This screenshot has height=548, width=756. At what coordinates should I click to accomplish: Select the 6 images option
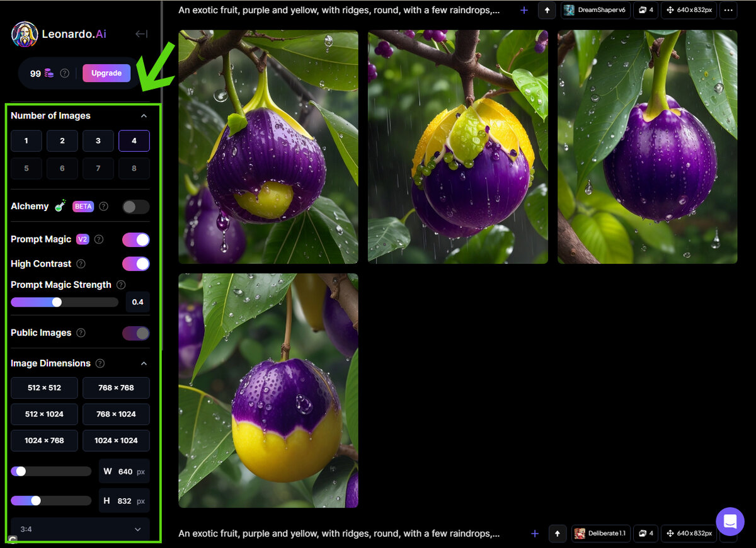(x=62, y=169)
